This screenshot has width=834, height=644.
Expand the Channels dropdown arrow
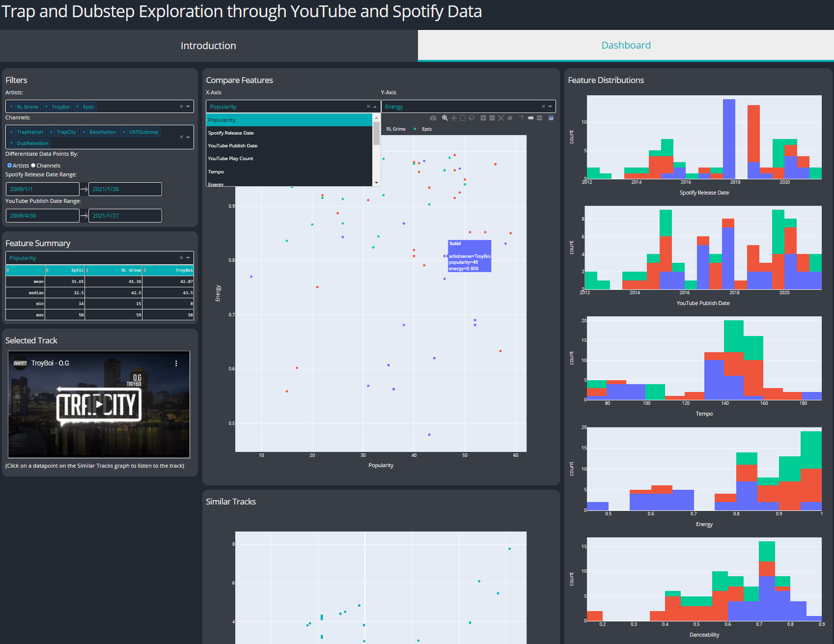[188, 137]
